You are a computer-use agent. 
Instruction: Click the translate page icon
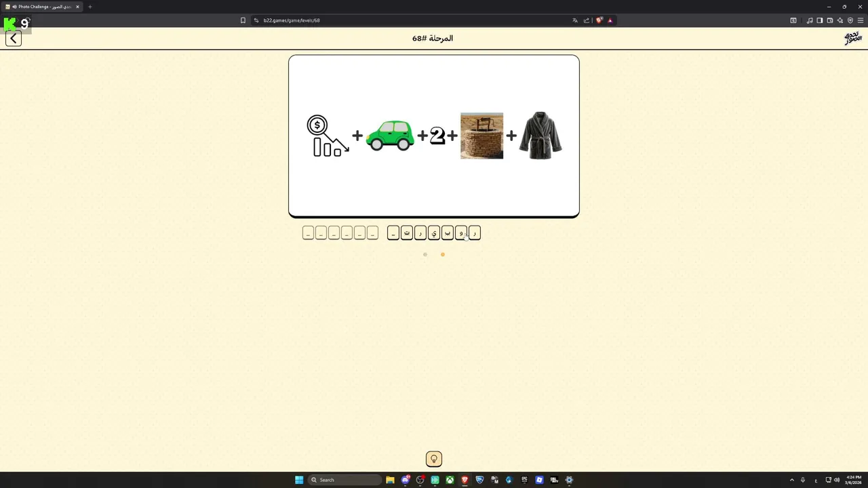[x=575, y=20]
